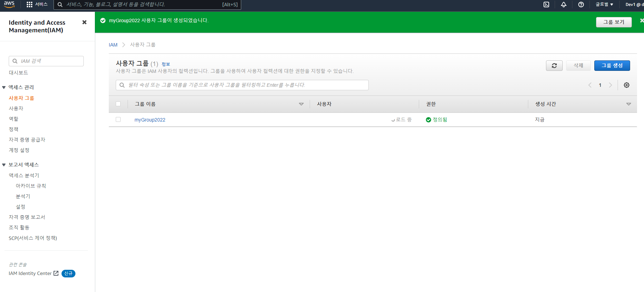Open IAM Identity Center link
The height and width of the screenshot is (292, 644).
(30, 273)
